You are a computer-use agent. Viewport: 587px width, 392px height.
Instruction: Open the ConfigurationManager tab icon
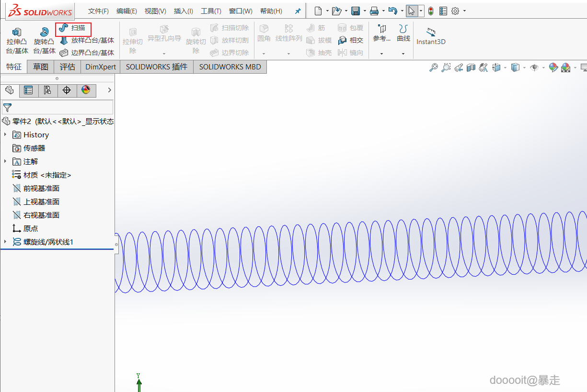[47, 90]
